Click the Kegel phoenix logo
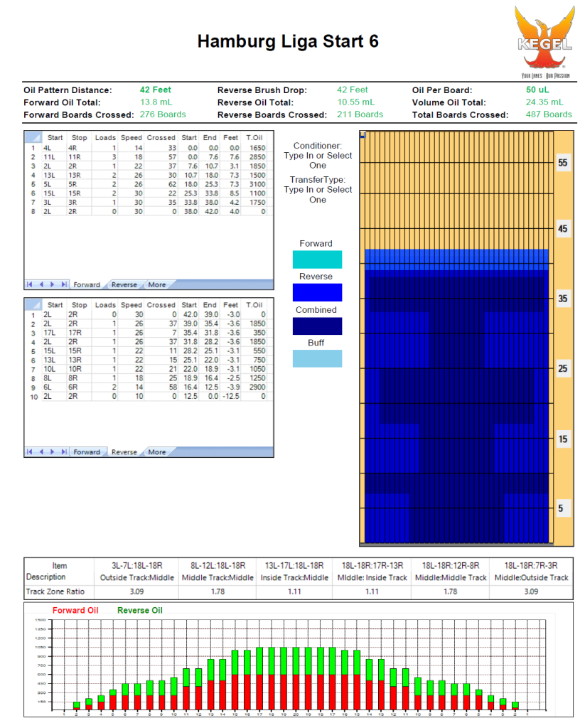Screen dimensions: 585x728 [544, 41]
